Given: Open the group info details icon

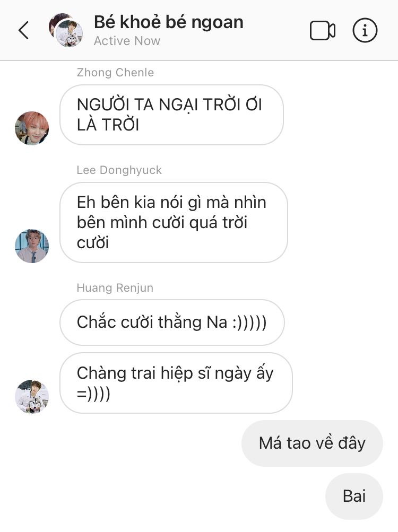Looking at the screenshot, I should (x=365, y=31).
